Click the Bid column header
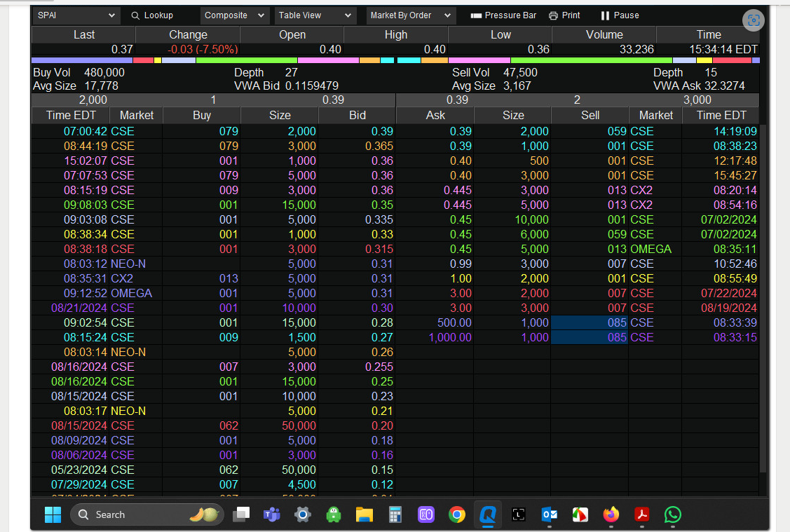Viewport: 790px width, 532px height. click(357, 115)
